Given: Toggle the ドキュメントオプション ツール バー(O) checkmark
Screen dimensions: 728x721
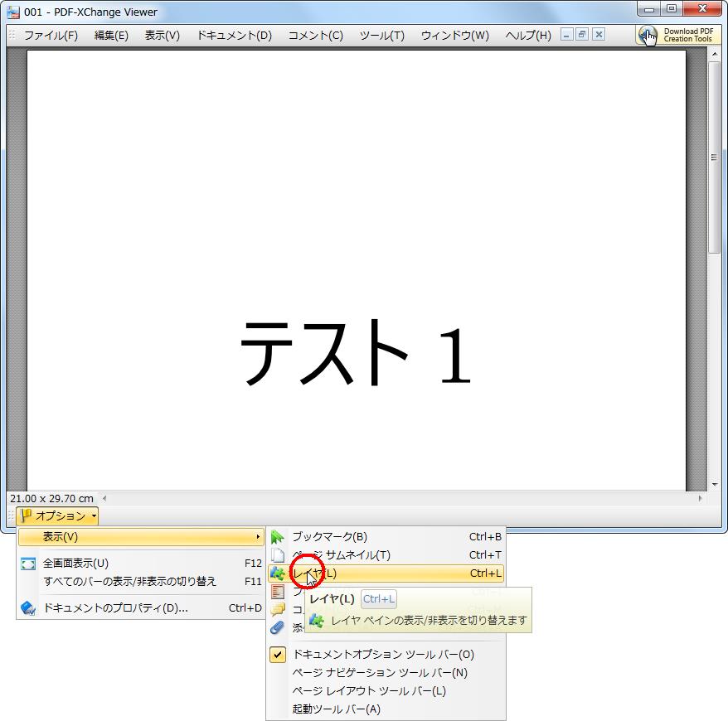Looking at the screenshot, I should (278, 654).
